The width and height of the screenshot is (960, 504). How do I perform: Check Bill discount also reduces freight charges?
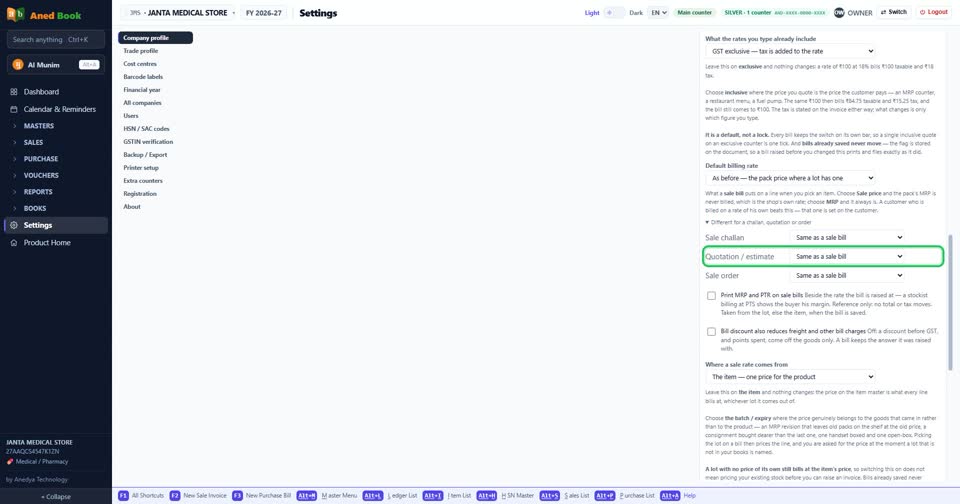coord(711,332)
